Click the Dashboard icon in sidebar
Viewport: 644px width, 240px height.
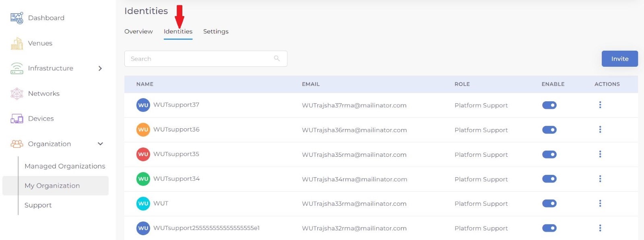pos(17,18)
